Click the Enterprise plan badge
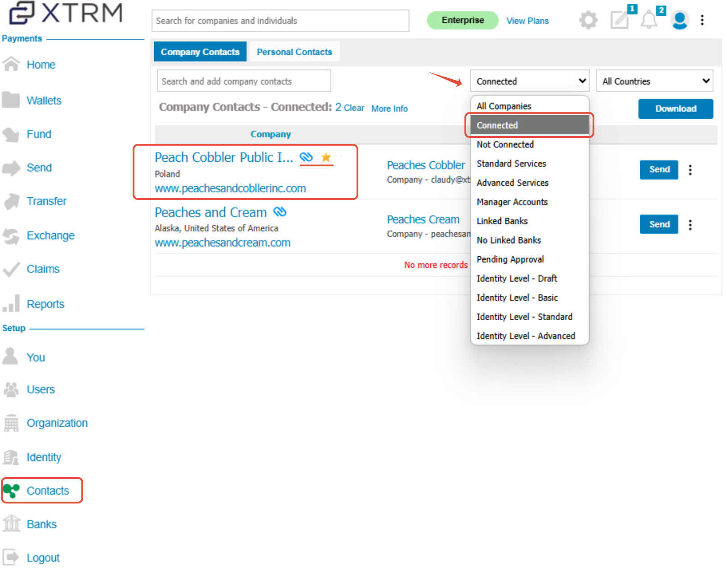727x588 pixels. click(463, 20)
